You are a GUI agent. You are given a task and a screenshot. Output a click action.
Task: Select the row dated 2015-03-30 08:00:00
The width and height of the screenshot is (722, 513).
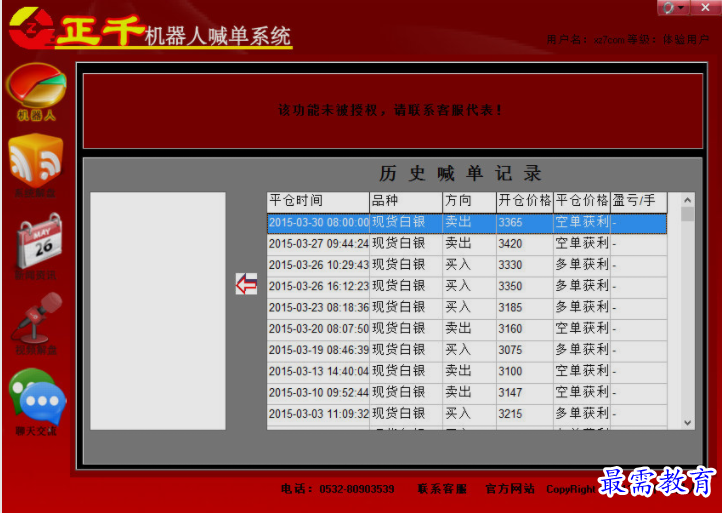click(467, 223)
